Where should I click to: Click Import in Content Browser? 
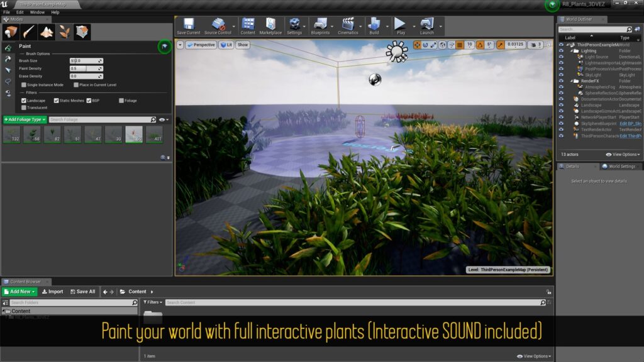pos(52,292)
